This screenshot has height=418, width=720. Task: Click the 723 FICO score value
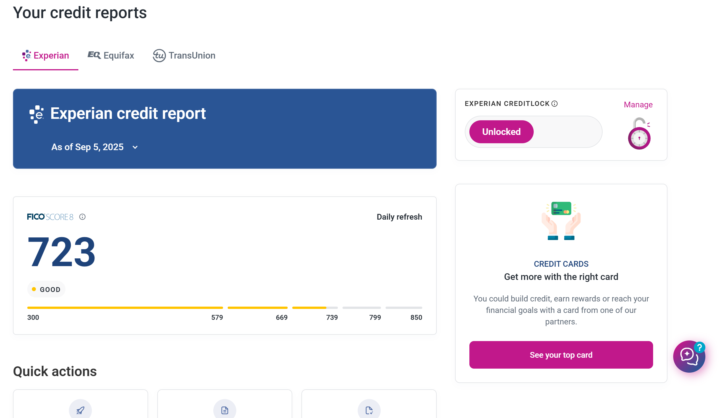(62, 252)
